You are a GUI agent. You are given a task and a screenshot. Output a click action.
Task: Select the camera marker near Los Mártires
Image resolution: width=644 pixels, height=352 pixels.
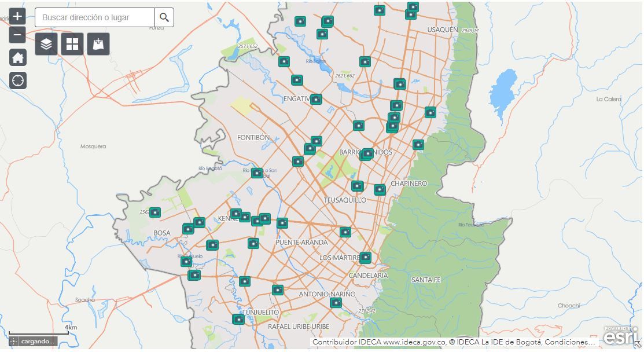[x=365, y=257]
